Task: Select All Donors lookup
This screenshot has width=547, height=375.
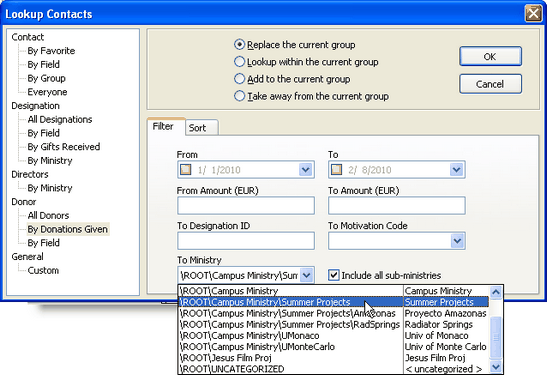Action: point(48,215)
